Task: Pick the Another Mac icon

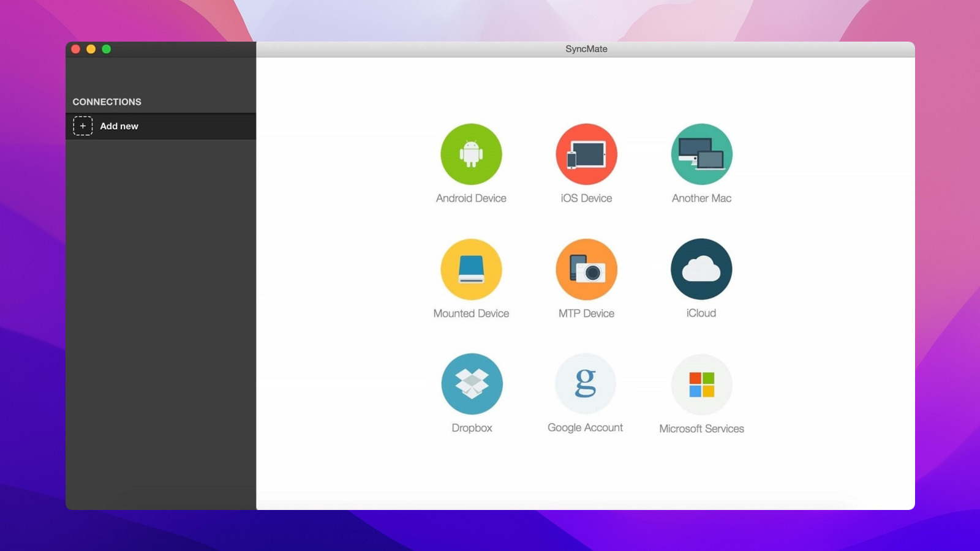Action: (x=701, y=154)
